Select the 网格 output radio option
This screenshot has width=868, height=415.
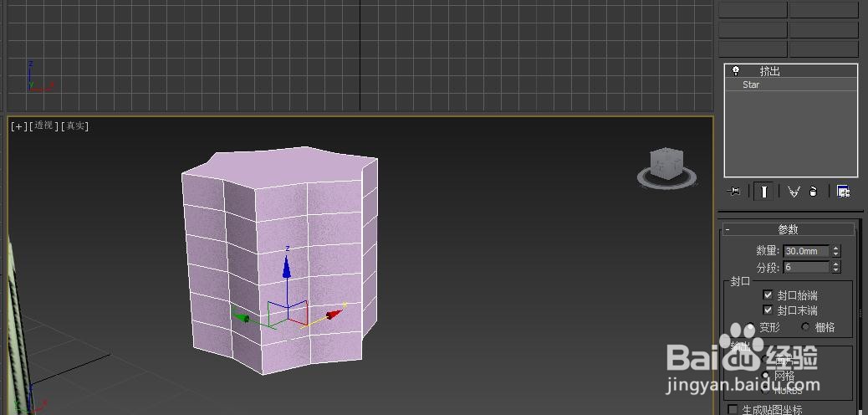click(766, 376)
